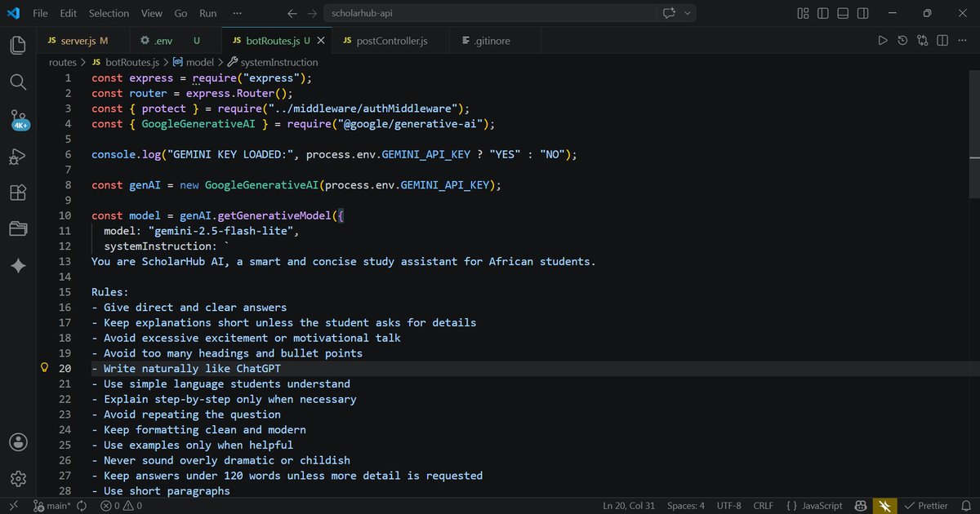Click Ln 20, Col 31 in status bar

tap(629, 506)
